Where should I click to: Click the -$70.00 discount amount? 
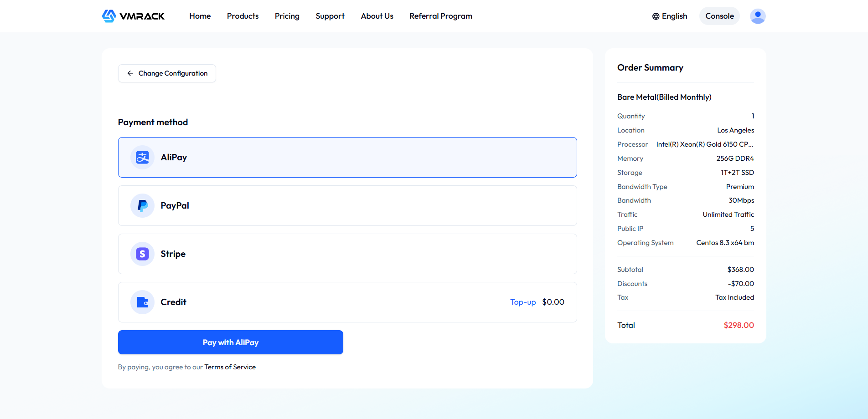[741, 284]
